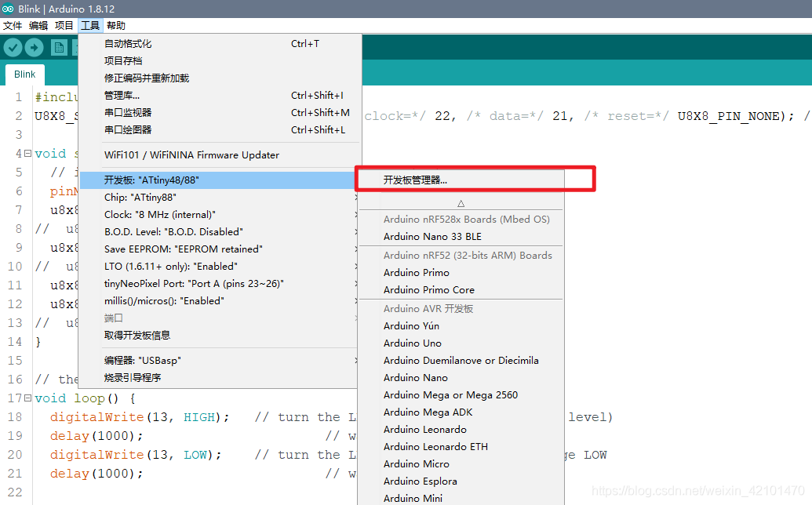This screenshot has height=505, width=812.
Task: Select 烧录引导程序 burn bootloader entry
Action: tap(217, 378)
